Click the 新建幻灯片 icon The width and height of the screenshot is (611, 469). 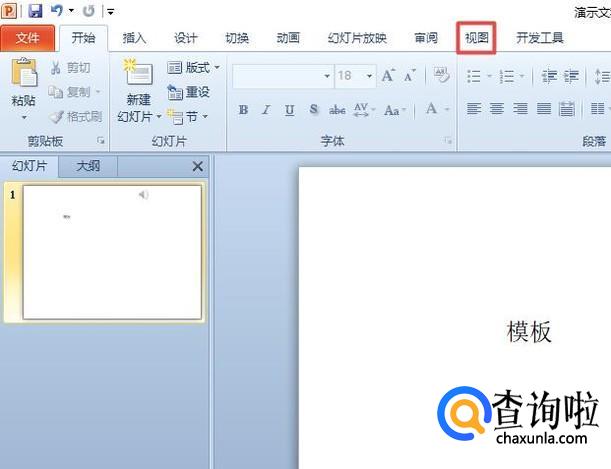click(x=138, y=73)
